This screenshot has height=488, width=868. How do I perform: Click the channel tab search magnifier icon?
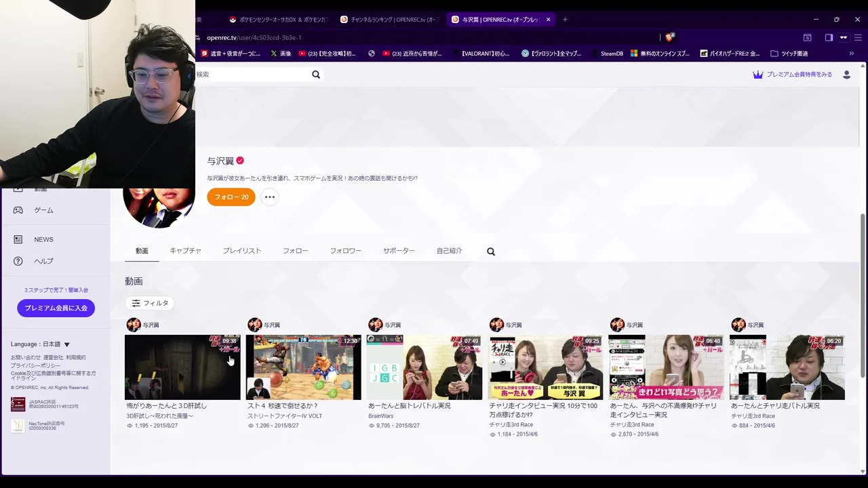pos(491,251)
